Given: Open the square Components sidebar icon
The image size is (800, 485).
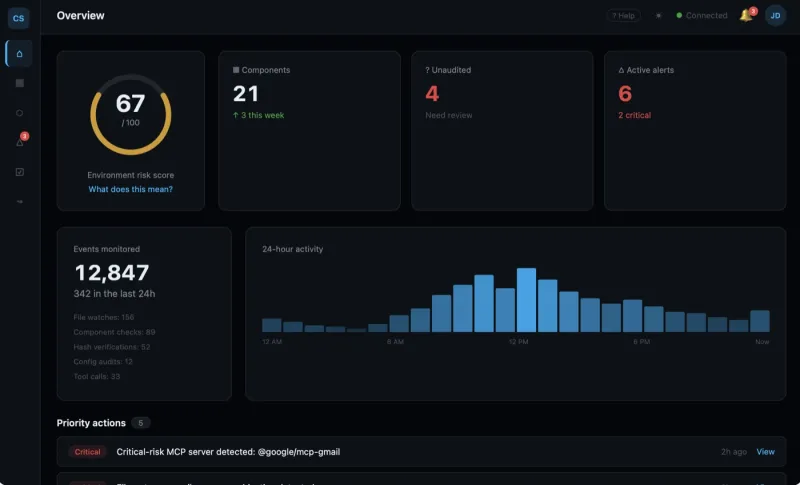Looking at the screenshot, I should point(19,83).
